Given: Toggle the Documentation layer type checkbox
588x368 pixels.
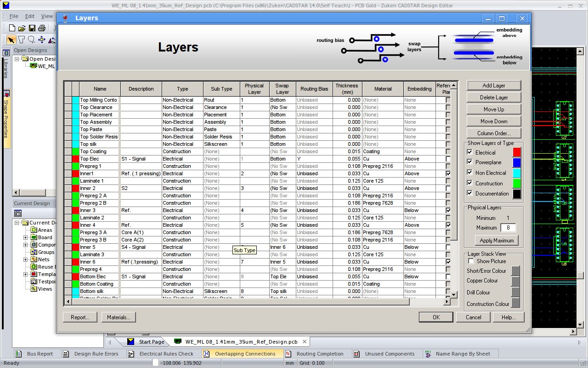Looking at the screenshot, I should click(x=469, y=193).
